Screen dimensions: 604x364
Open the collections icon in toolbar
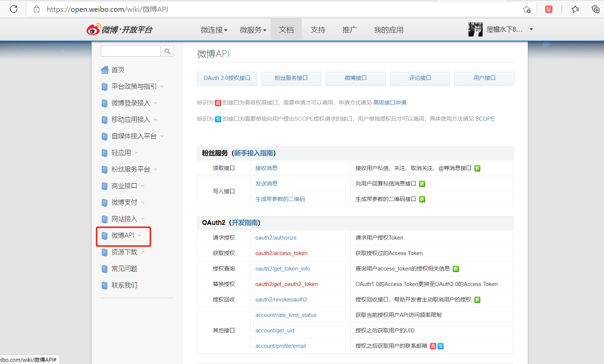click(596, 9)
